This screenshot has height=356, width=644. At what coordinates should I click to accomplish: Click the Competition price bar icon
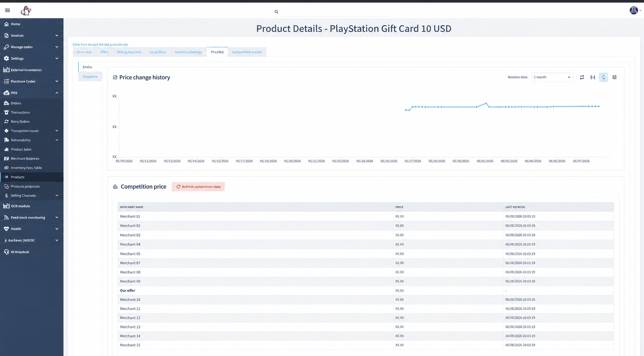[115, 187]
